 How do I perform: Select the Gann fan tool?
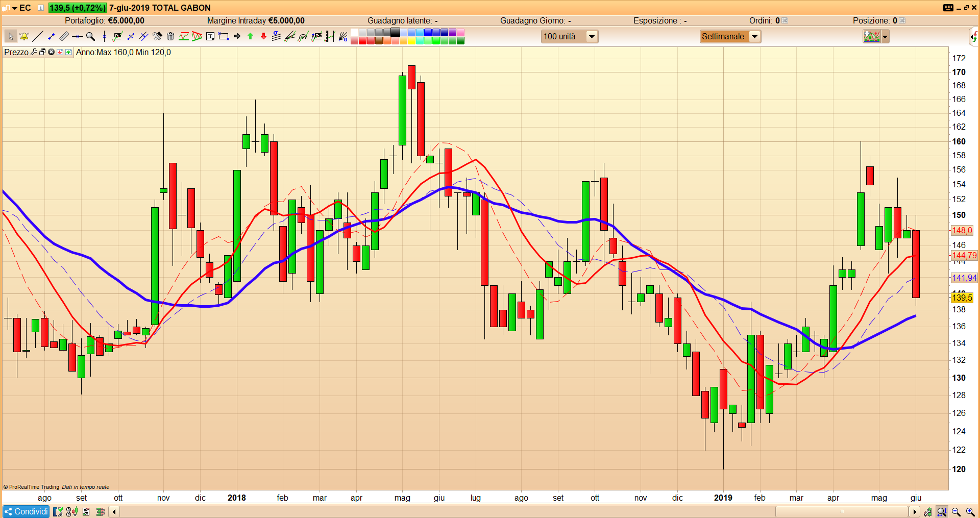[343, 36]
